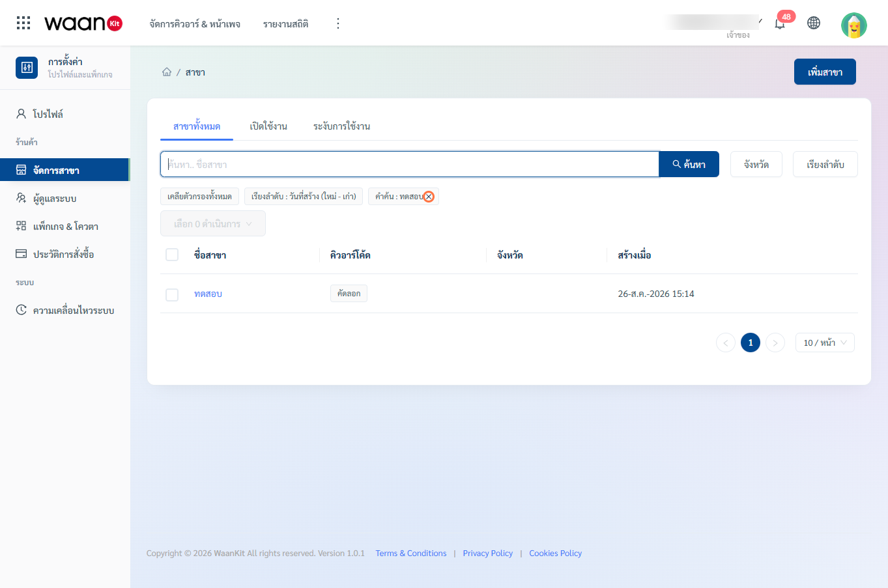Open the vertical three-dot more menu
The height and width of the screenshot is (588, 888).
[x=337, y=23]
